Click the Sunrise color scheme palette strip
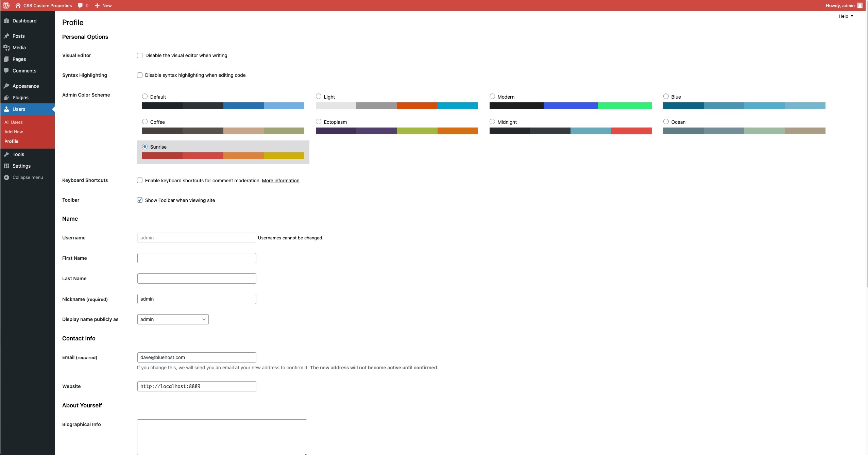The width and height of the screenshot is (868, 455). click(x=223, y=156)
